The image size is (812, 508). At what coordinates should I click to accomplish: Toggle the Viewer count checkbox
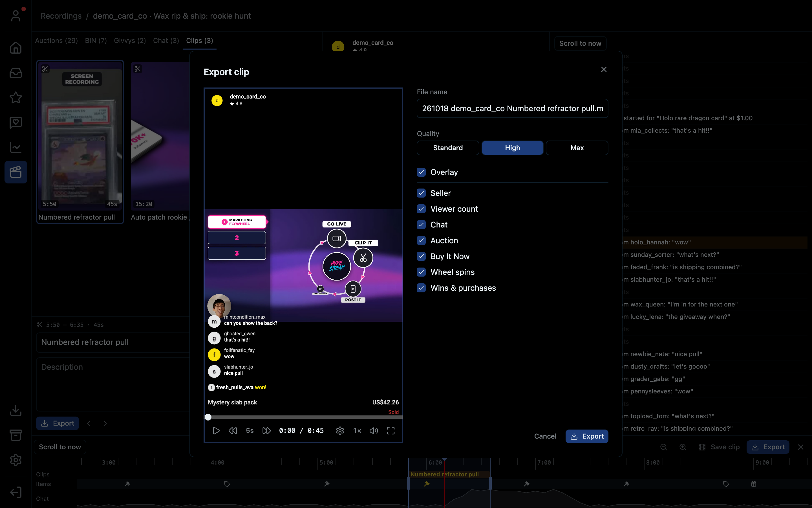point(421,209)
